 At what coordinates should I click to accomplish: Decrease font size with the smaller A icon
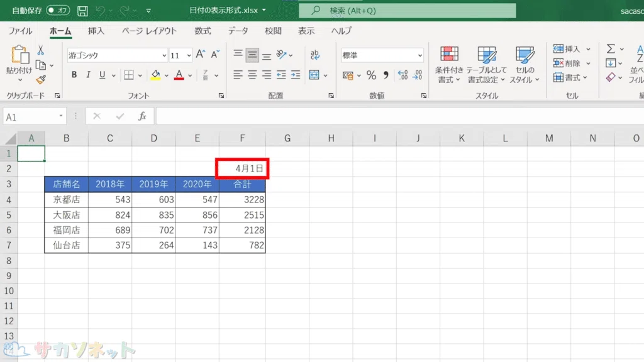coord(215,54)
